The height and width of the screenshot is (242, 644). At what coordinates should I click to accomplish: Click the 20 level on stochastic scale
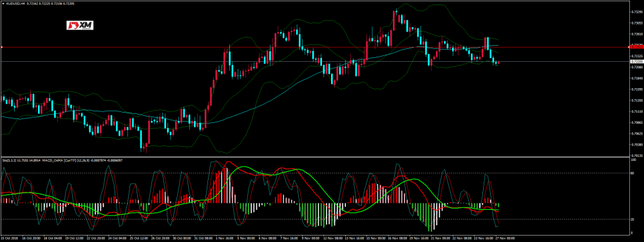(x=633, y=219)
